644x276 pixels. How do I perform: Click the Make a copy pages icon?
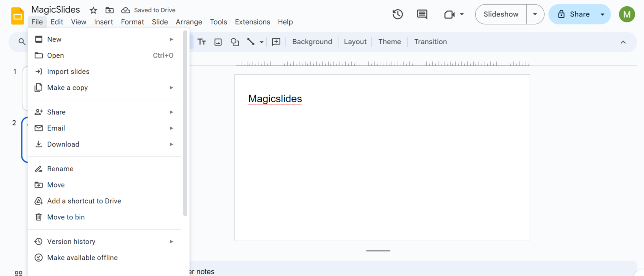click(x=39, y=88)
